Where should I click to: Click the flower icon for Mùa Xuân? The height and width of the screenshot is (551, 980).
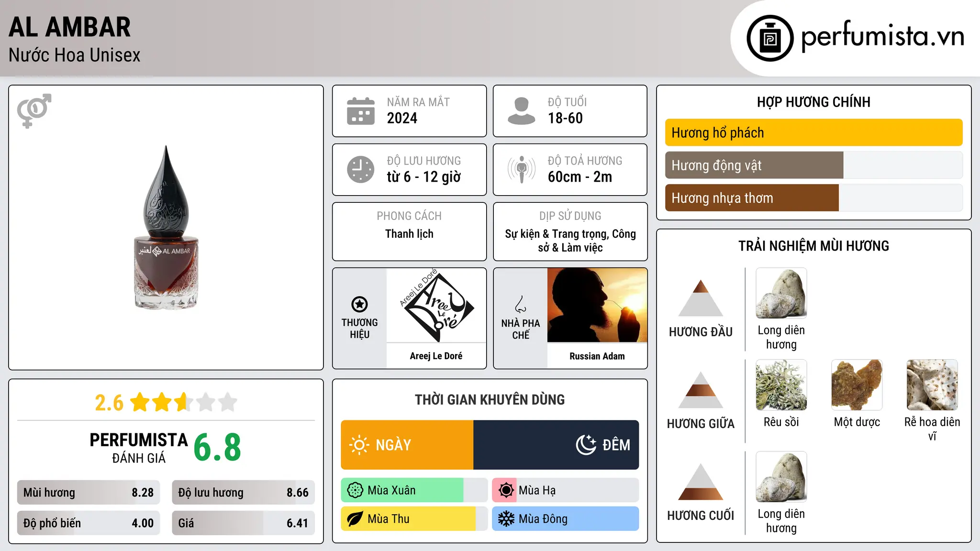coord(355,490)
